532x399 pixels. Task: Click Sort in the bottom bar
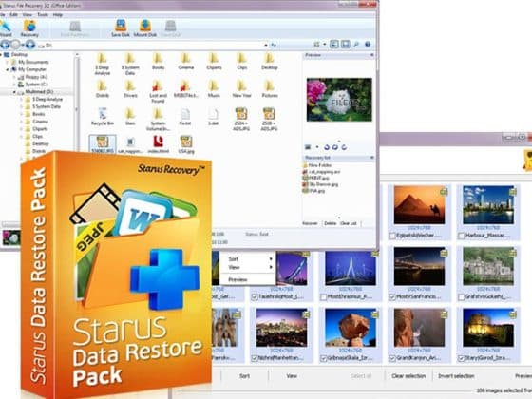(244, 376)
